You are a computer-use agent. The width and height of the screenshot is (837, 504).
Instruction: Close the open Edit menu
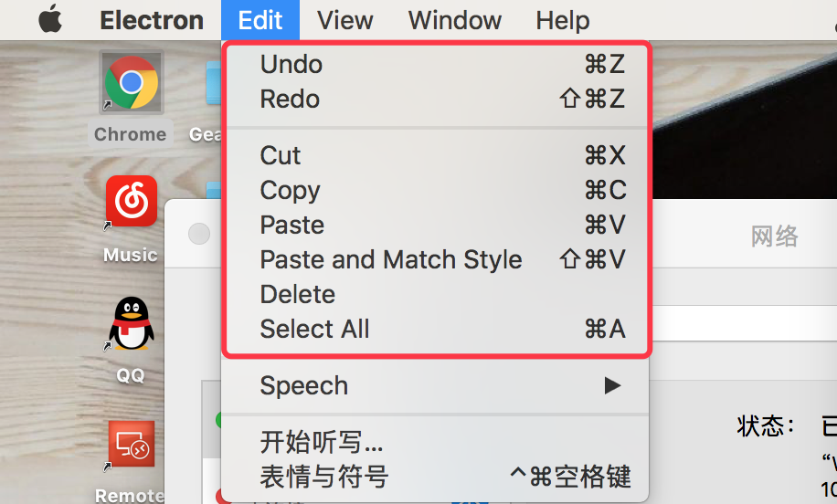(x=260, y=20)
